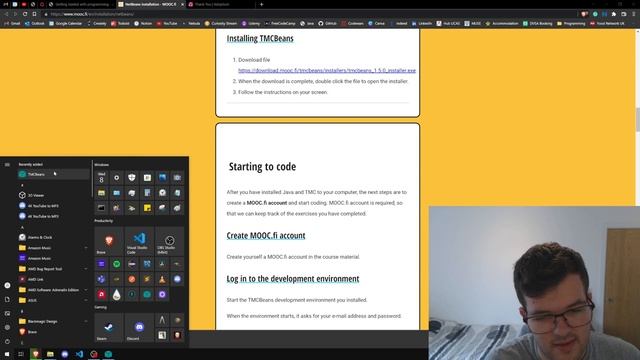Screen dimensions: 640x360
Task: Click Log in to the development environment heading
Action: pyautogui.click(x=293, y=279)
